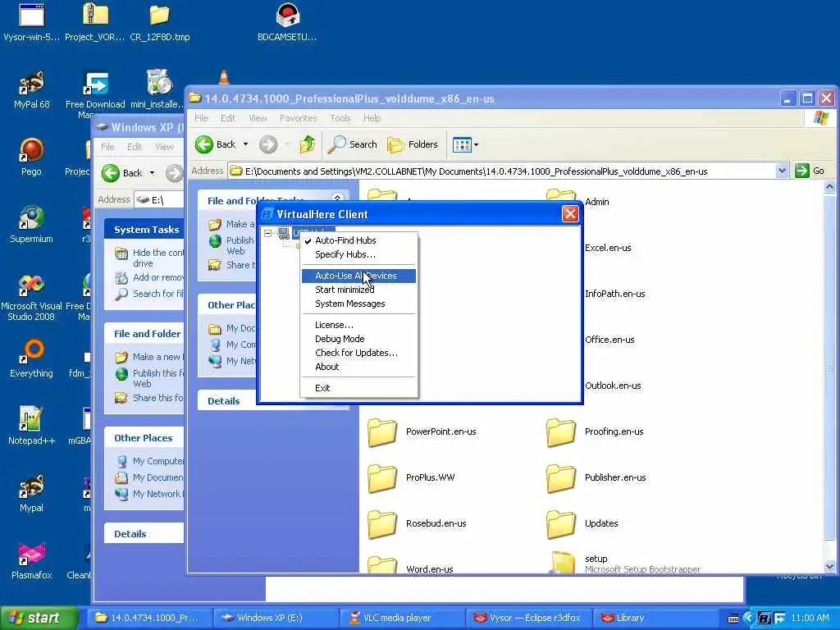Enable Debug Mode in context menu

pos(358,339)
